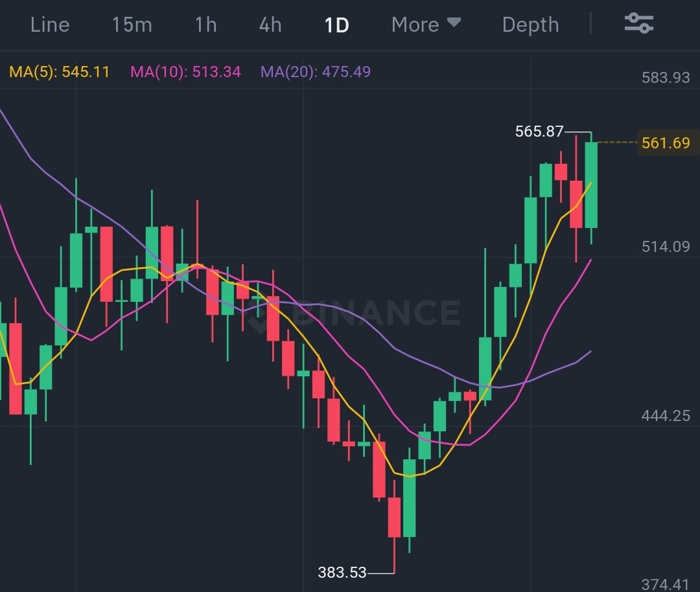Select the 4h timeframe
The height and width of the screenshot is (592, 700).
click(x=270, y=25)
